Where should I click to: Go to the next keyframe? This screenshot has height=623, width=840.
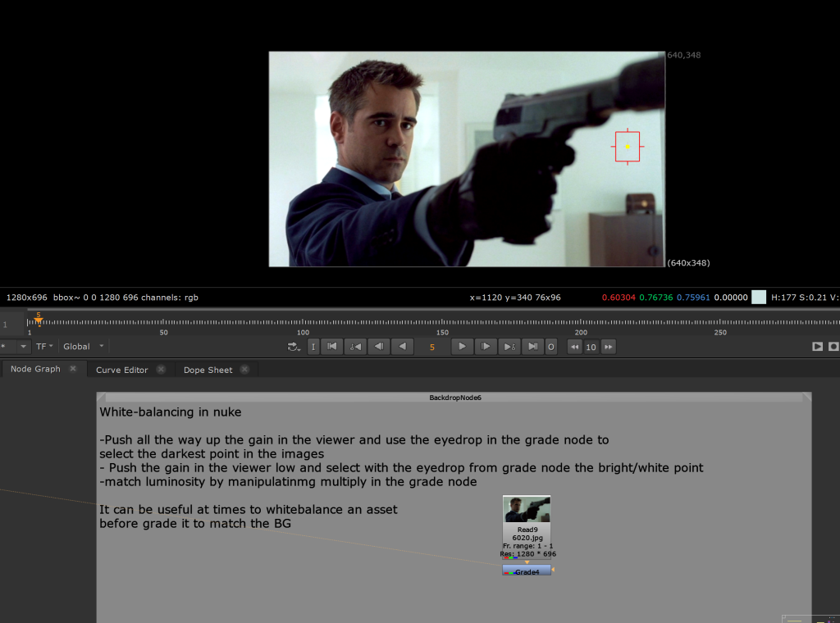509,347
